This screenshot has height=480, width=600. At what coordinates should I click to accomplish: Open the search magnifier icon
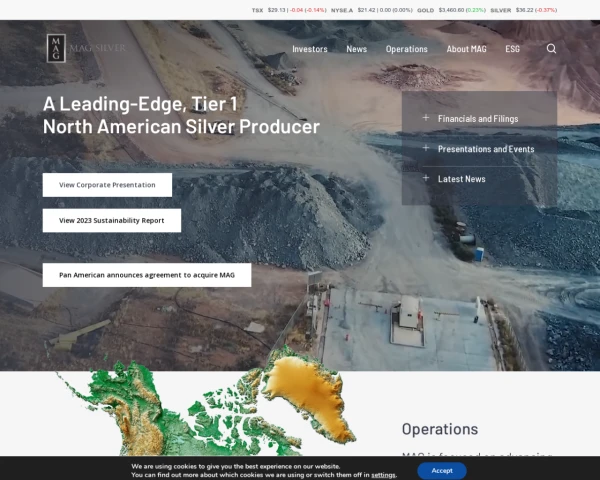[551, 49]
